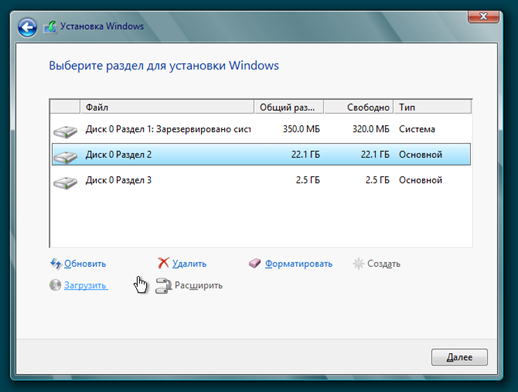
Task: Click the 22.1 ГБ total size of Раздел 2
Action: pos(306,155)
